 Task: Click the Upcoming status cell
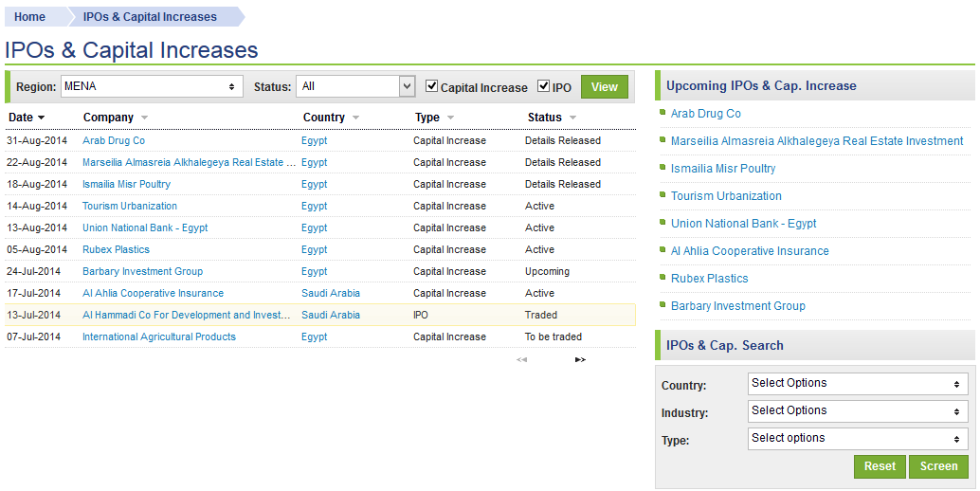[x=547, y=272]
